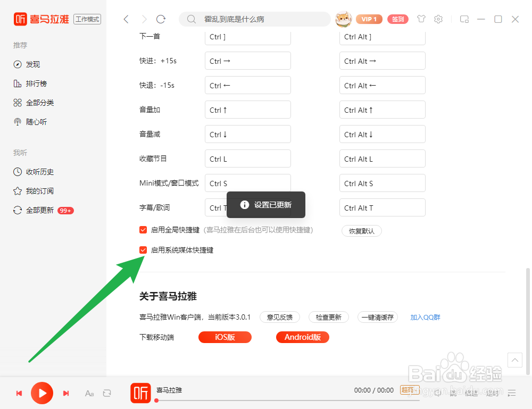The height and width of the screenshot is (409, 532).
Task: Open the 排行榜 ranking charts
Action: click(x=33, y=83)
